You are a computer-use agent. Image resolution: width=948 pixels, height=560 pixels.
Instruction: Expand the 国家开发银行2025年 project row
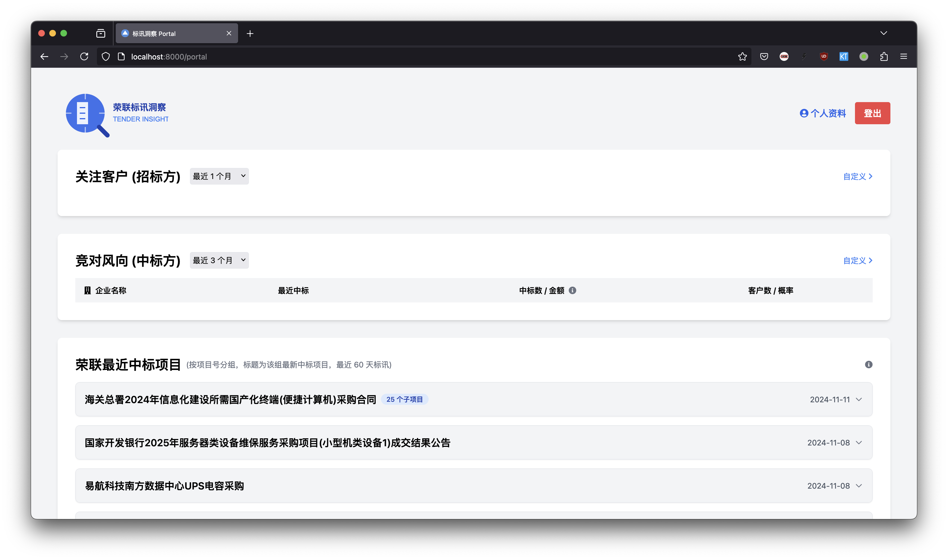click(x=859, y=443)
